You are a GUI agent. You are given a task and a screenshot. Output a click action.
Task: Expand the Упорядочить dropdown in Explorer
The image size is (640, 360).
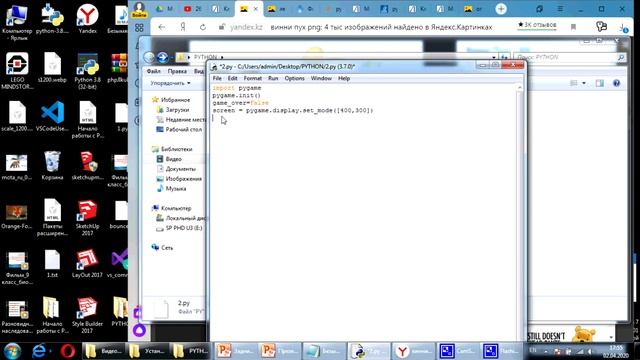[x=170, y=83]
